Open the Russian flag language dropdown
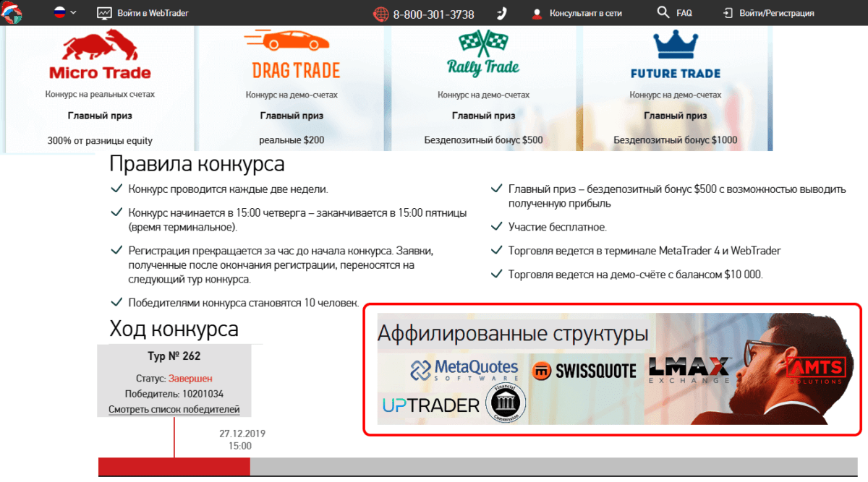Viewport: 868px width, 482px height. click(64, 13)
